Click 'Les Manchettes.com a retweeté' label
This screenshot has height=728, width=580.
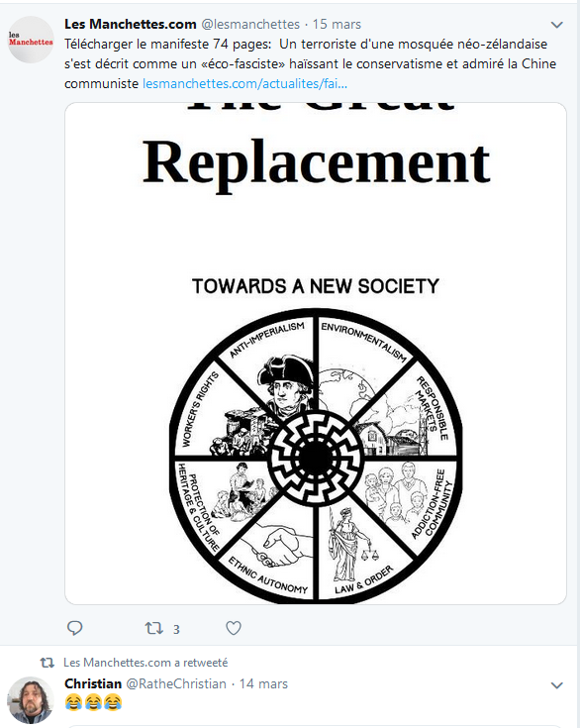[145, 663]
